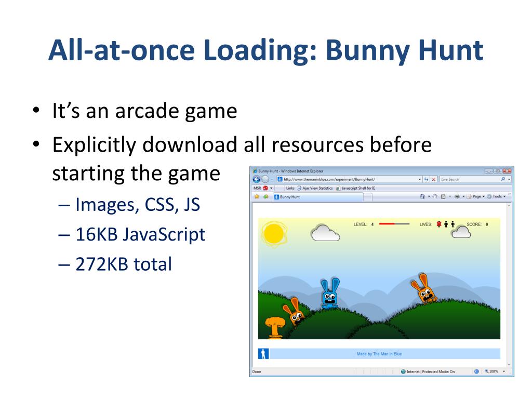Click the level progress bar

(394, 224)
